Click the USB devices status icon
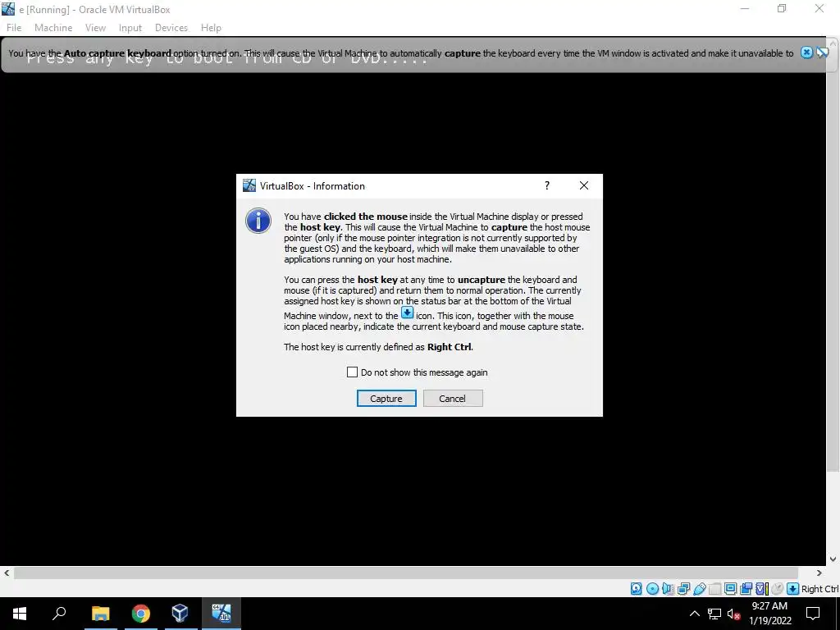The width and height of the screenshot is (840, 630). tap(699, 589)
